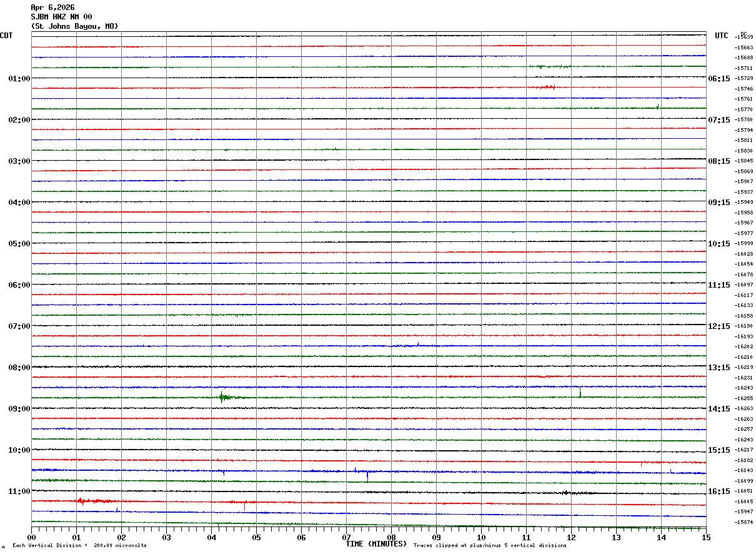Click the 16:15 UTC hour label
Screen dimensions: 756x554
[720, 491]
